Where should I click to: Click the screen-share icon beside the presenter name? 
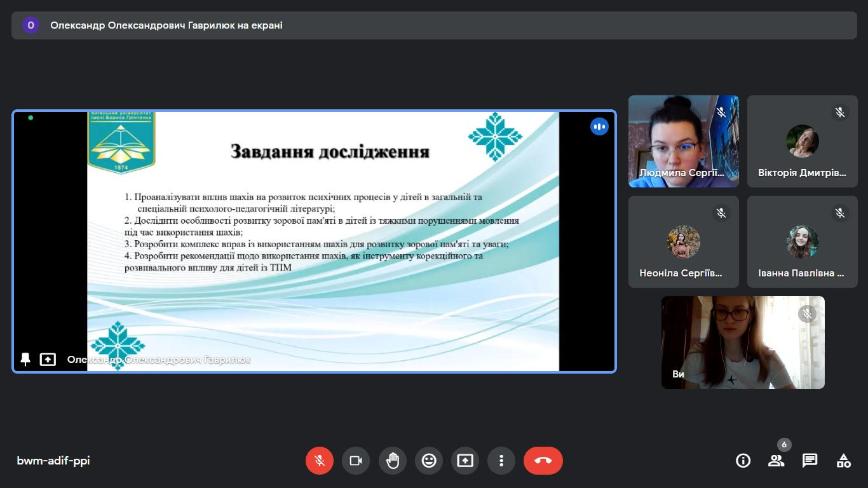[48, 360]
